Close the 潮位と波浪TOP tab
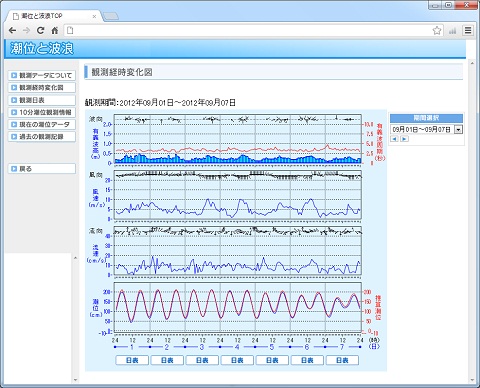480x388 pixels. (95, 16)
